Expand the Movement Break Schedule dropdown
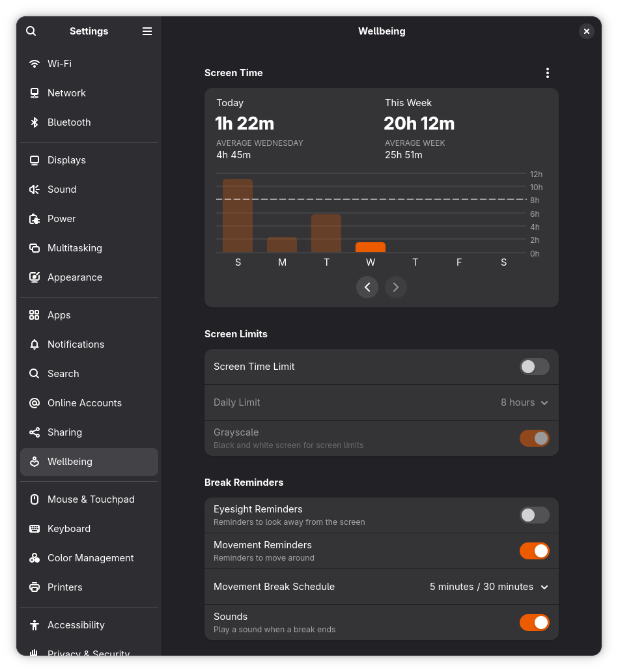 [x=488, y=587]
